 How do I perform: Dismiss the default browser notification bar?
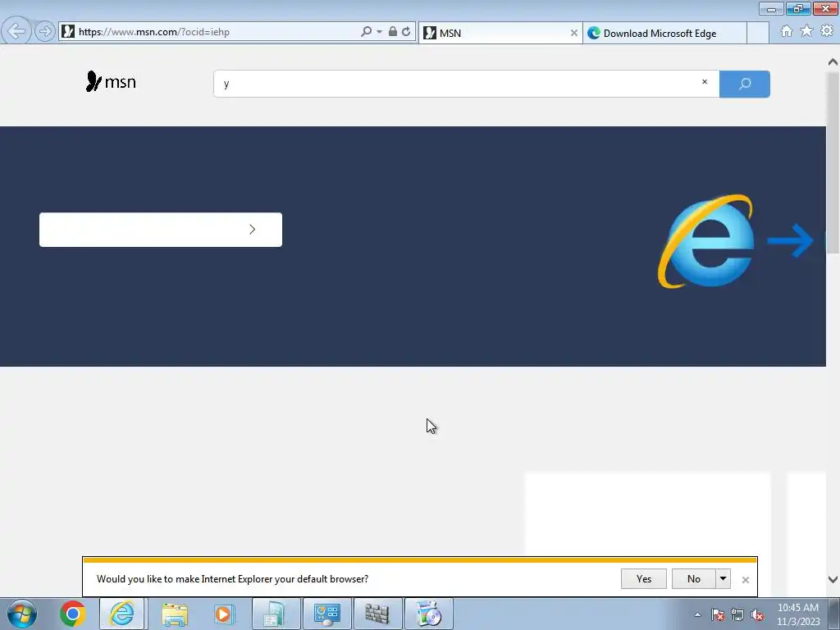(x=745, y=580)
